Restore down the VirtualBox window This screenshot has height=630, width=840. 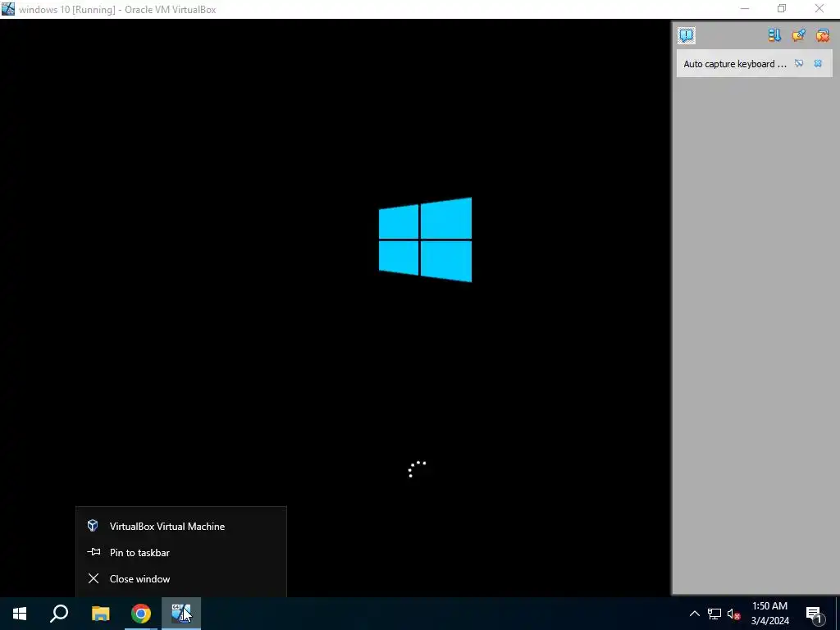[782, 9]
